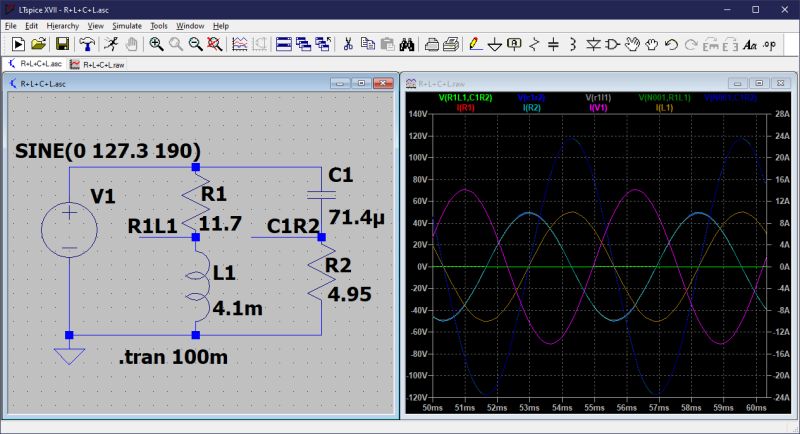Zoom in with the plus magnifier
Image resolution: width=800 pixels, height=434 pixels.
coord(156,44)
